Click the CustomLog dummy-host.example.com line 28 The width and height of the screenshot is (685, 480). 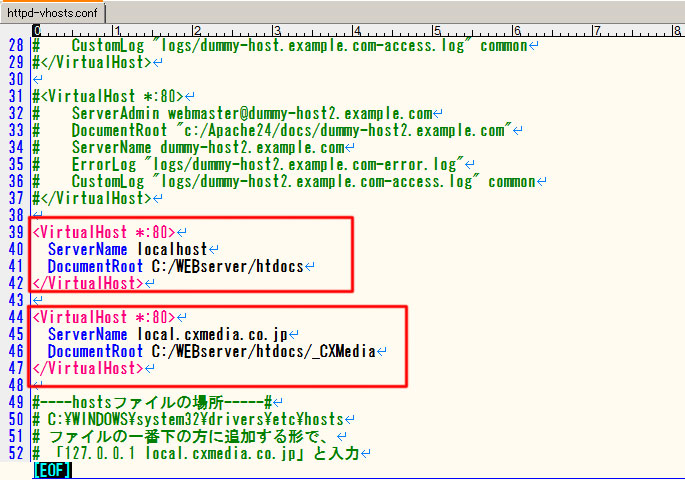point(300,45)
